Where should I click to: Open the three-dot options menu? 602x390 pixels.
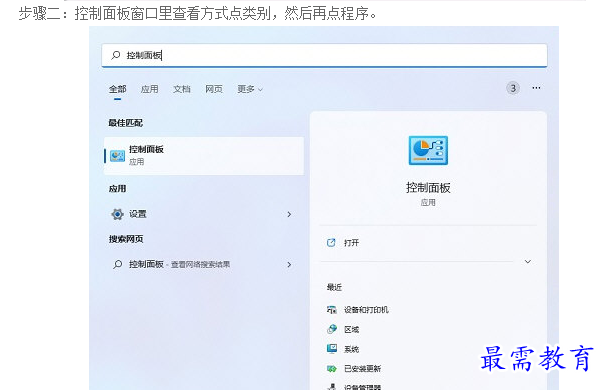pyautogui.click(x=536, y=88)
